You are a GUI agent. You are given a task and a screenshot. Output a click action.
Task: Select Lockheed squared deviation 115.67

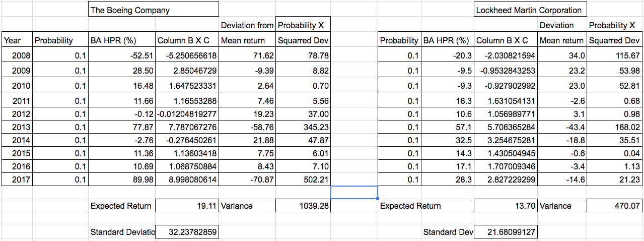615,55
